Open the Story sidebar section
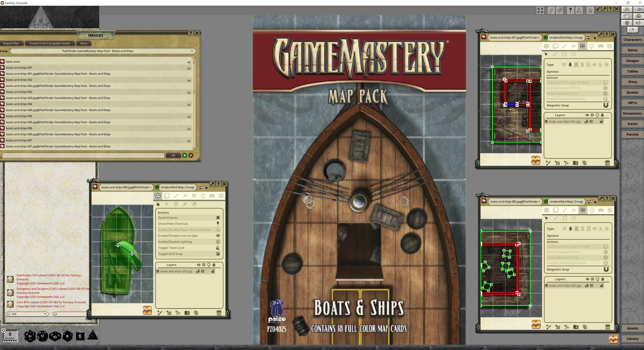644x350 pixels. tap(633, 81)
